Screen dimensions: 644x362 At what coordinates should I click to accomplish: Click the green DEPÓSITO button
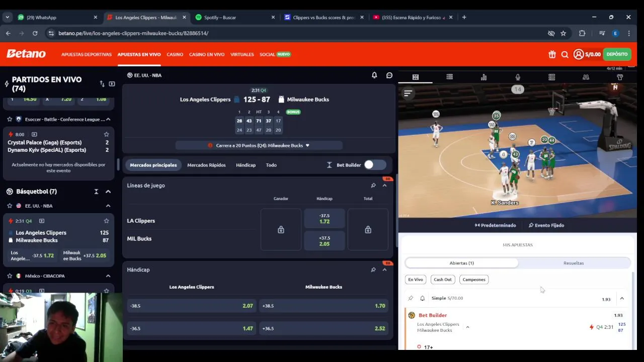[x=617, y=54]
